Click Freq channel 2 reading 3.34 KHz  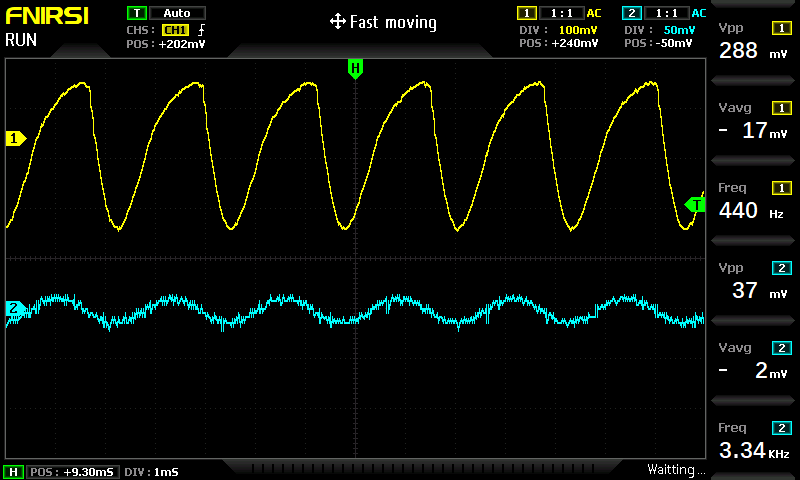point(754,450)
